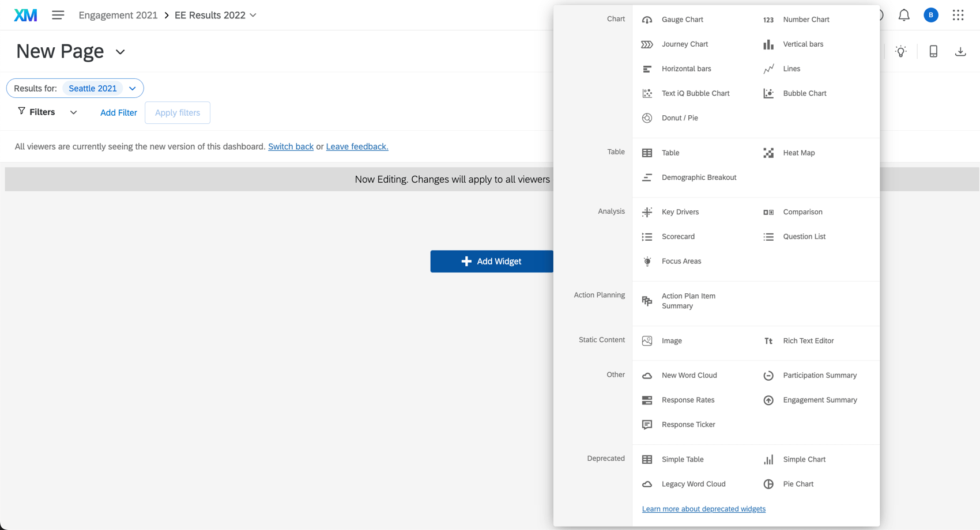This screenshot has height=530, width=980.
Task: Open the hamburger navigation menu
Action: 58,15
